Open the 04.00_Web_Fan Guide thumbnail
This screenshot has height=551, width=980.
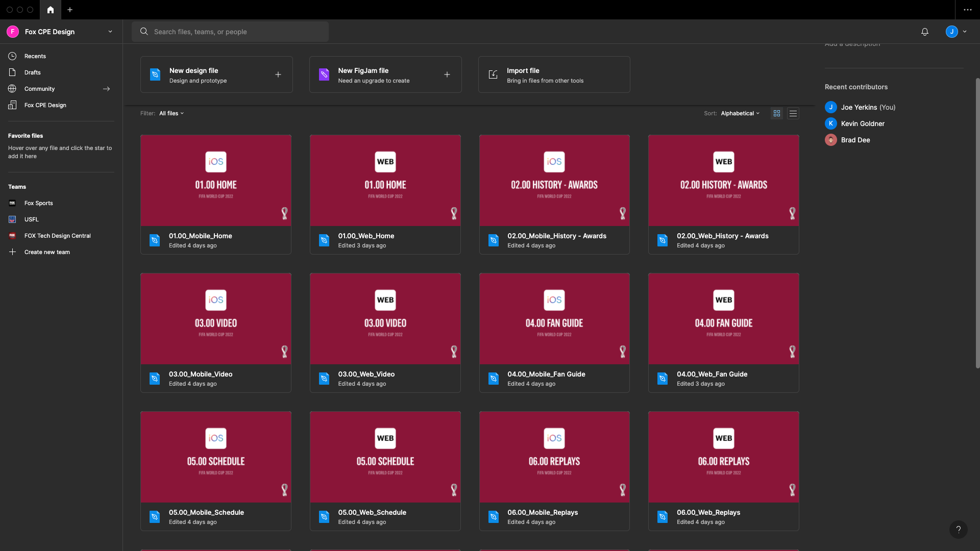(x=724, y=319)
